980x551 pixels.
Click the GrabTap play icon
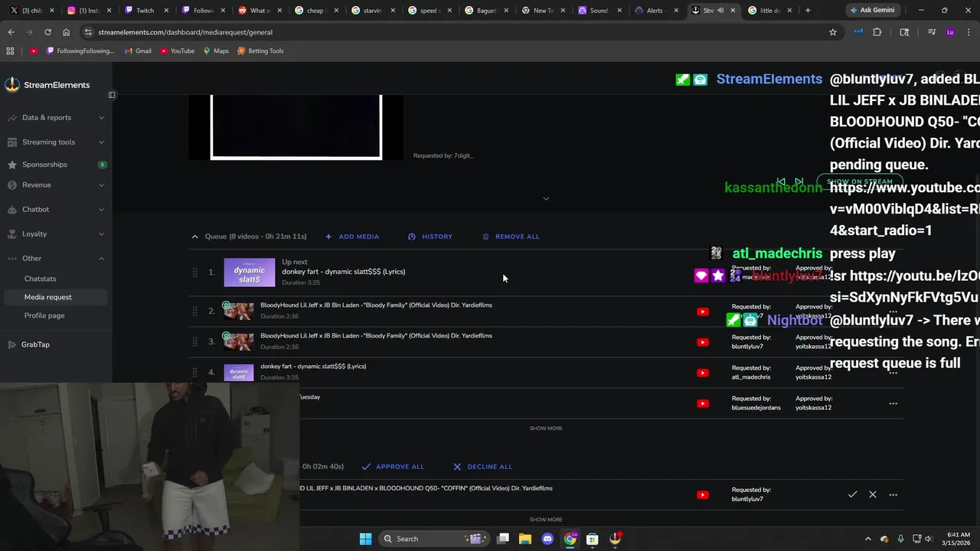pos(12,344)
